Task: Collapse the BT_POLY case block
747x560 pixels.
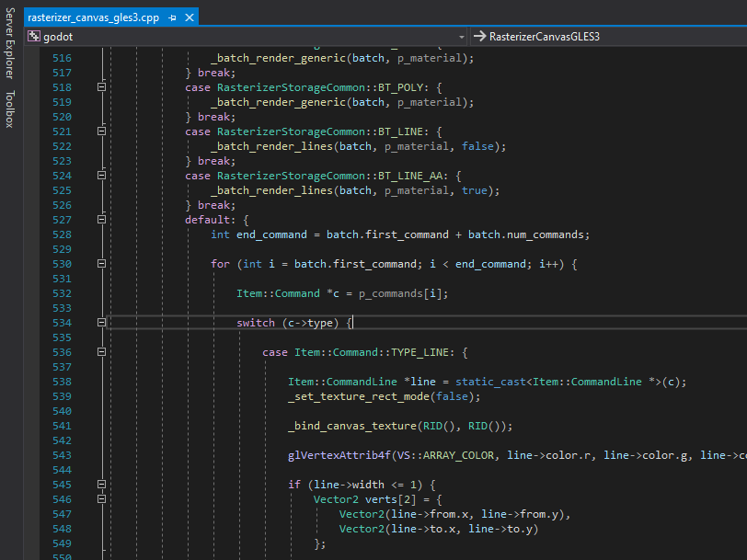Action: click(x=101, y=86)
